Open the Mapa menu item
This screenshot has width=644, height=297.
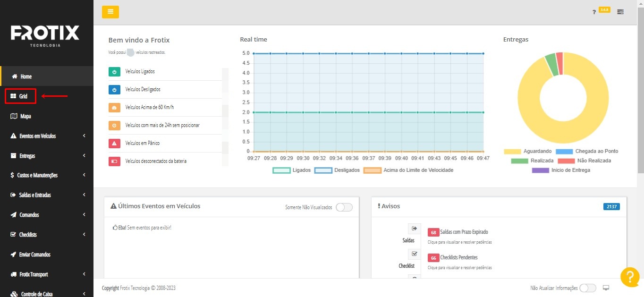(x=21, y=116)
